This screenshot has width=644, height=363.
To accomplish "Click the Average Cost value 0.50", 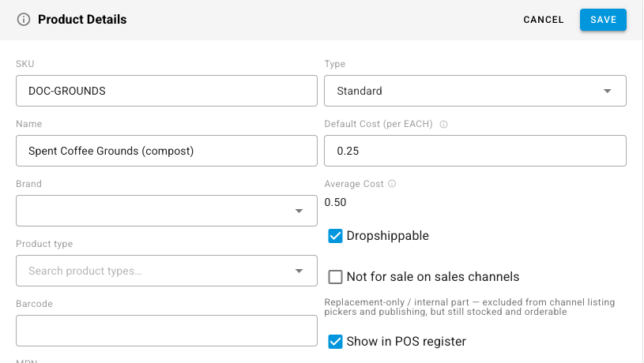I will click(335, 202).
